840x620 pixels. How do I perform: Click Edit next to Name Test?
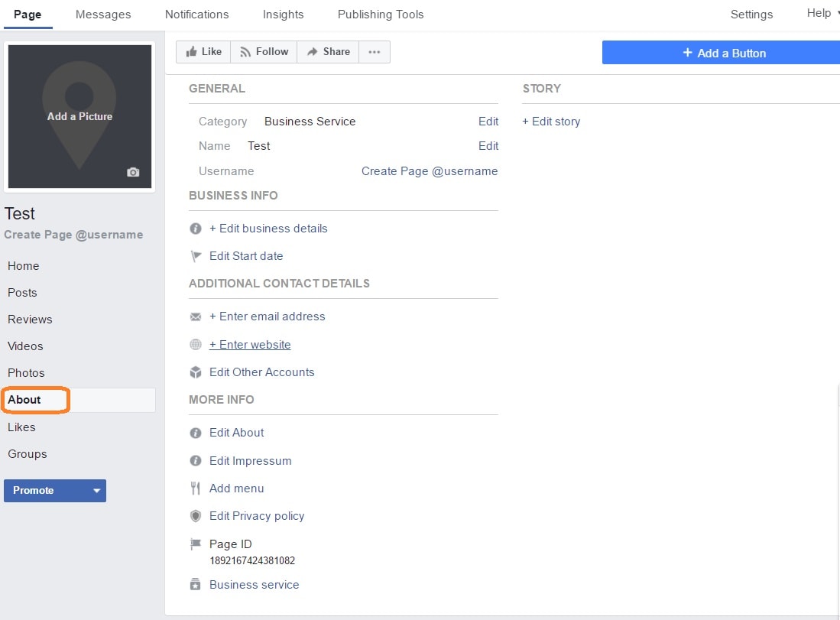click(488, 146)
